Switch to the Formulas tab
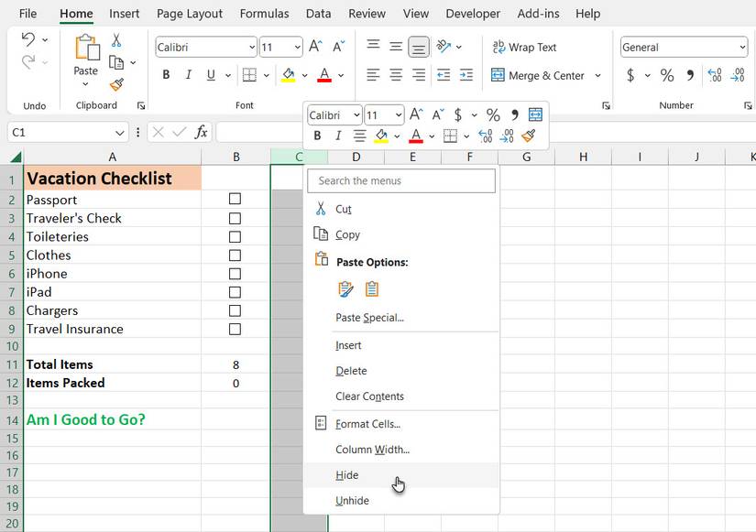The image size is (756, 532). pyautogui.click(x=264, y=14)
